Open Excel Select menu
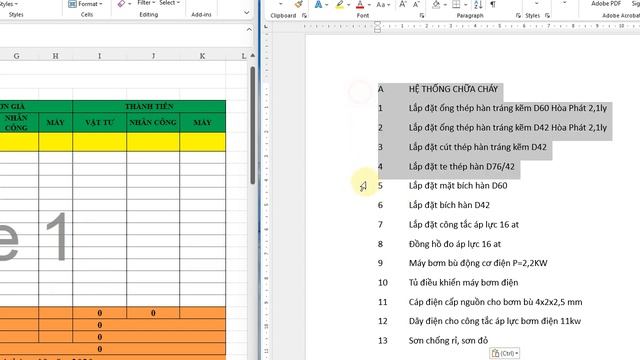640x360 pixels. 169,3
